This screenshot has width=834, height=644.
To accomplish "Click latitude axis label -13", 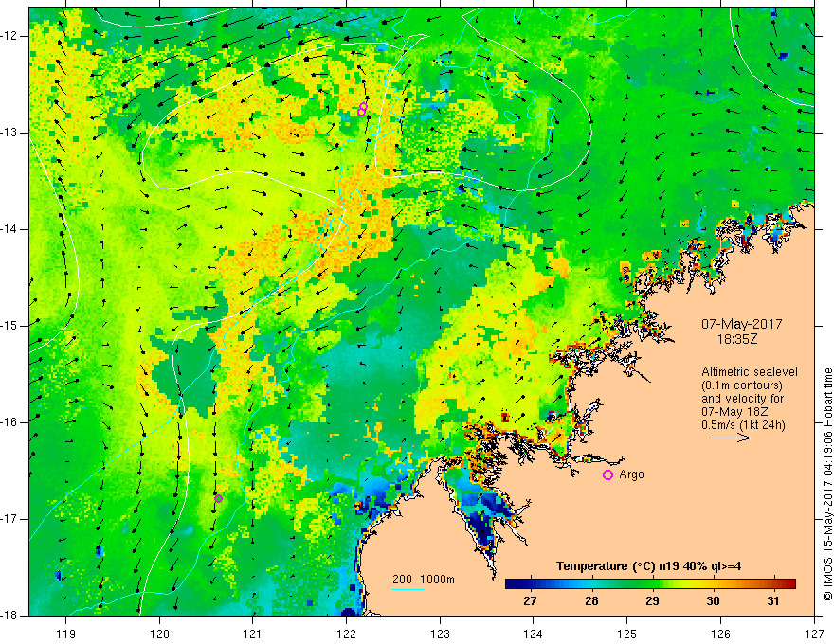I will (x=9, y=133).
